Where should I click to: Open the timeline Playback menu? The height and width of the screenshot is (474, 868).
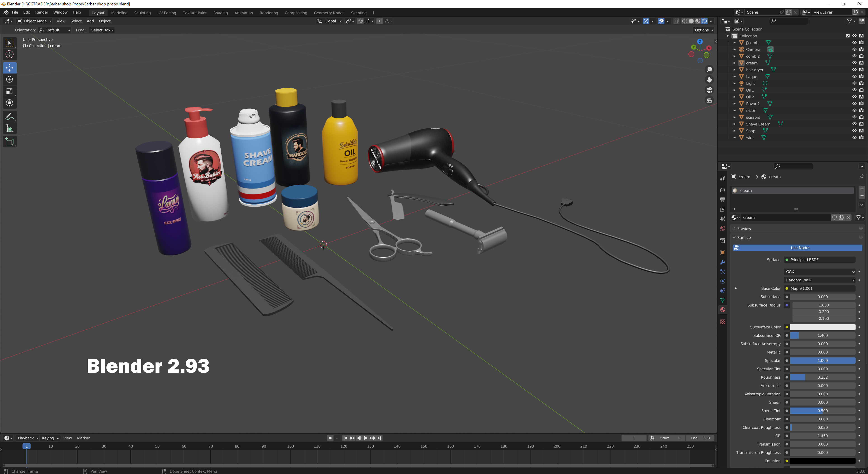(x=28, y=438)
